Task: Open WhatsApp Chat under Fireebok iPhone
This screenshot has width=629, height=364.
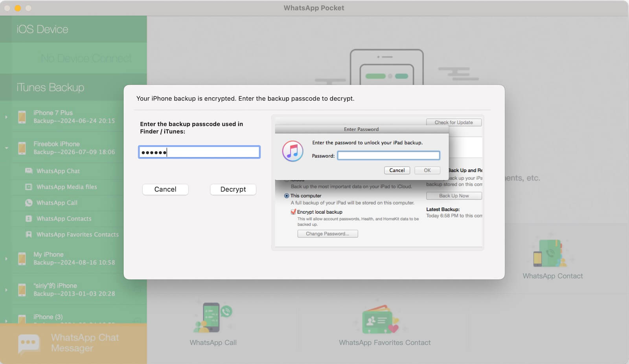Action: [x=58, y=171]
